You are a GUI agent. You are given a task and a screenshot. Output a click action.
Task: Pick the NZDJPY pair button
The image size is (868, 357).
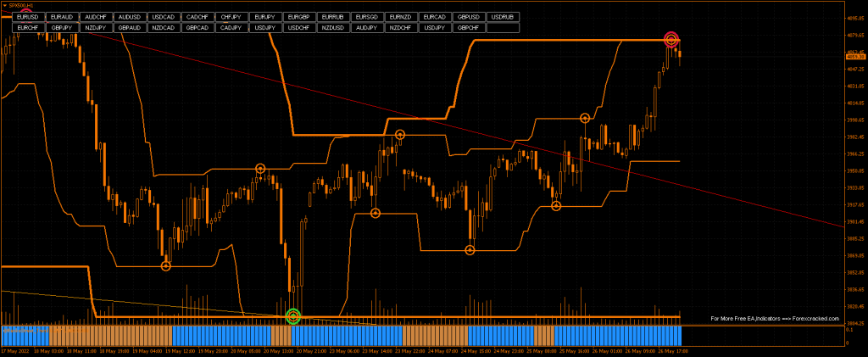pos(96,27)
